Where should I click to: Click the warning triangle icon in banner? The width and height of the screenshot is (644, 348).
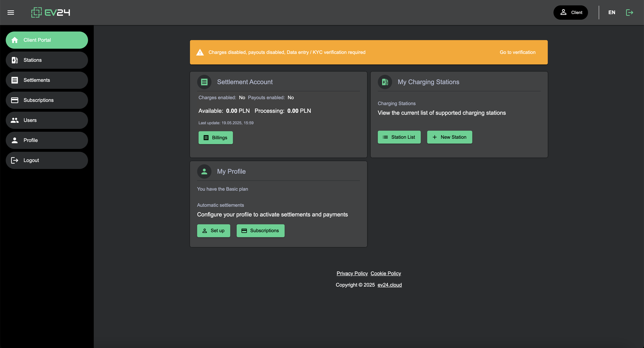pyautogui.click(x=200, y=52)
